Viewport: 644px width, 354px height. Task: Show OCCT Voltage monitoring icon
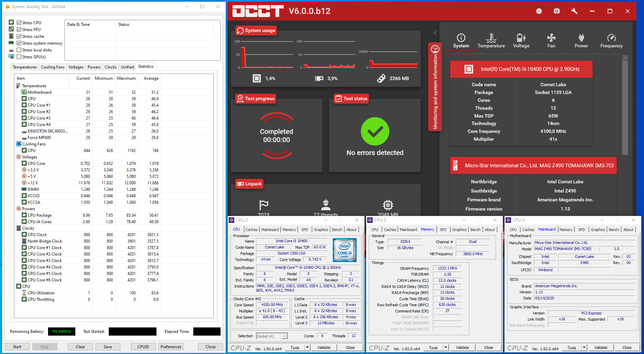(x=521, y=37)
